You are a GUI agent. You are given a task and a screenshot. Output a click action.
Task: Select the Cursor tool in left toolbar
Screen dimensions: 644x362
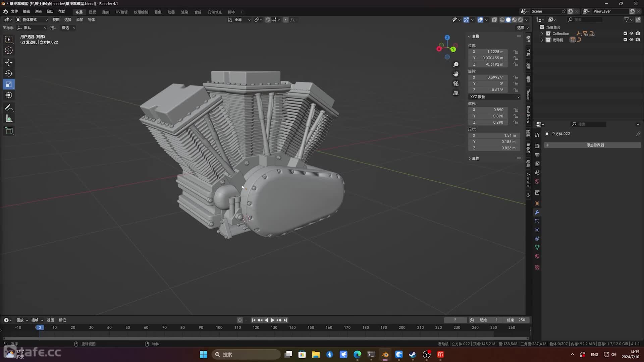click(x=9, y=50)
